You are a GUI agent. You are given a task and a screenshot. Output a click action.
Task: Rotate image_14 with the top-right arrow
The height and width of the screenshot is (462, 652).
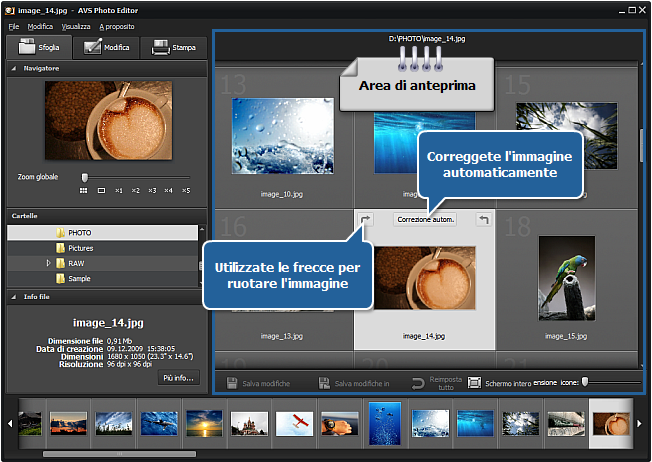point(484,219)
